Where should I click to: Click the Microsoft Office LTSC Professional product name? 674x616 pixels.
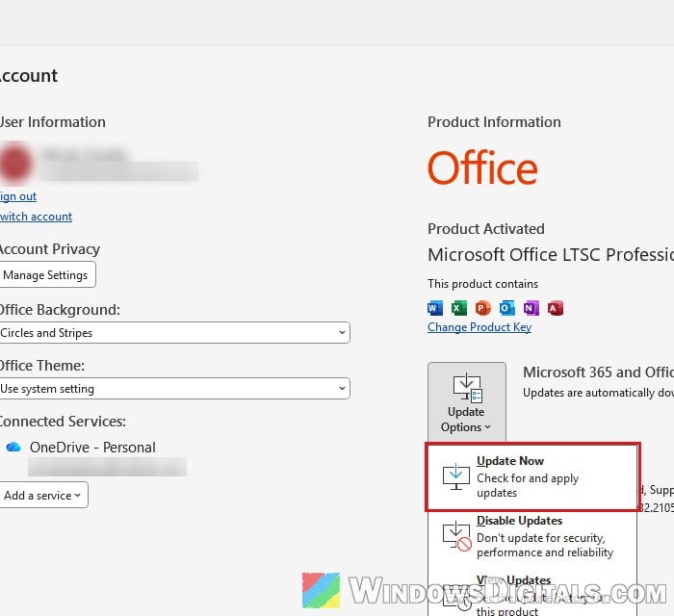(551, 255)
